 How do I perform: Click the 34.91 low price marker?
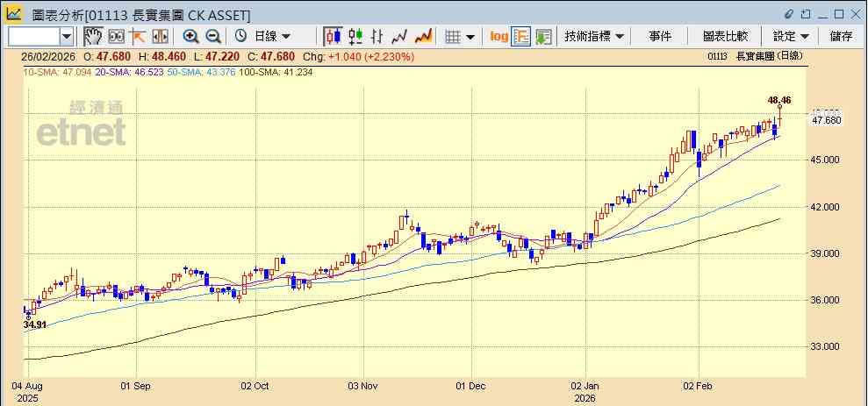(34, 324)
